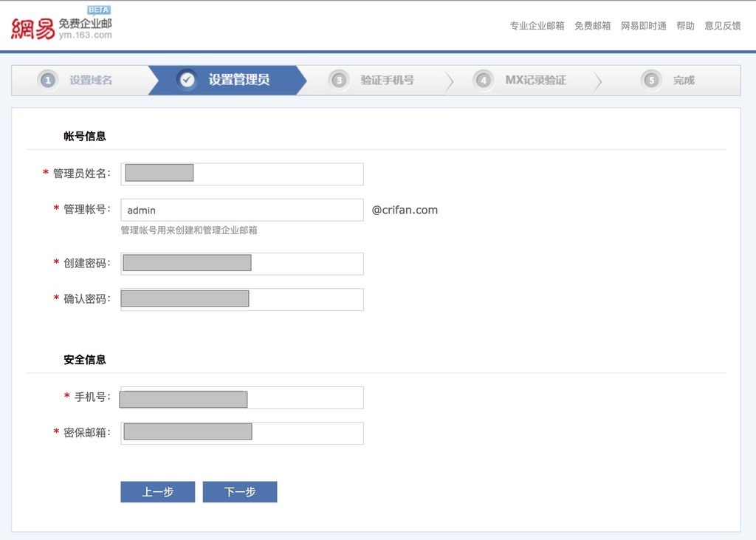Image resolution: width=756 pixels, height=540 pixels.
Task: Click step 1 circle icon 设置域名
Action: (x=48, y=80)
